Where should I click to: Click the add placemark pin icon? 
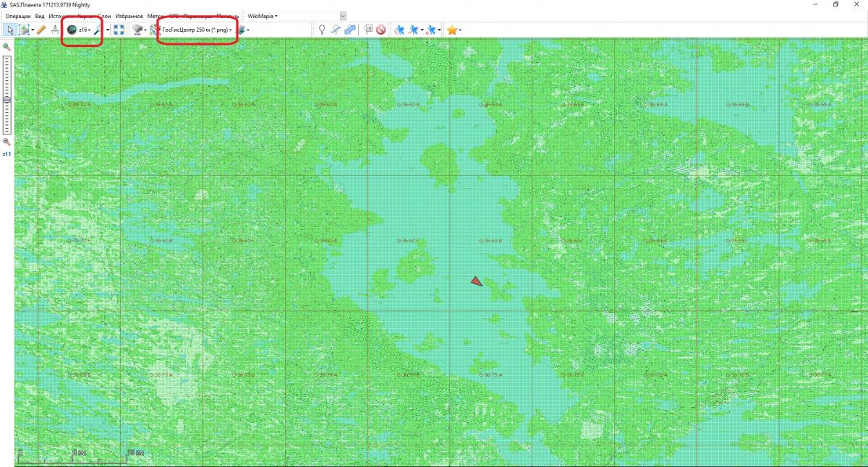pos(322,30)
